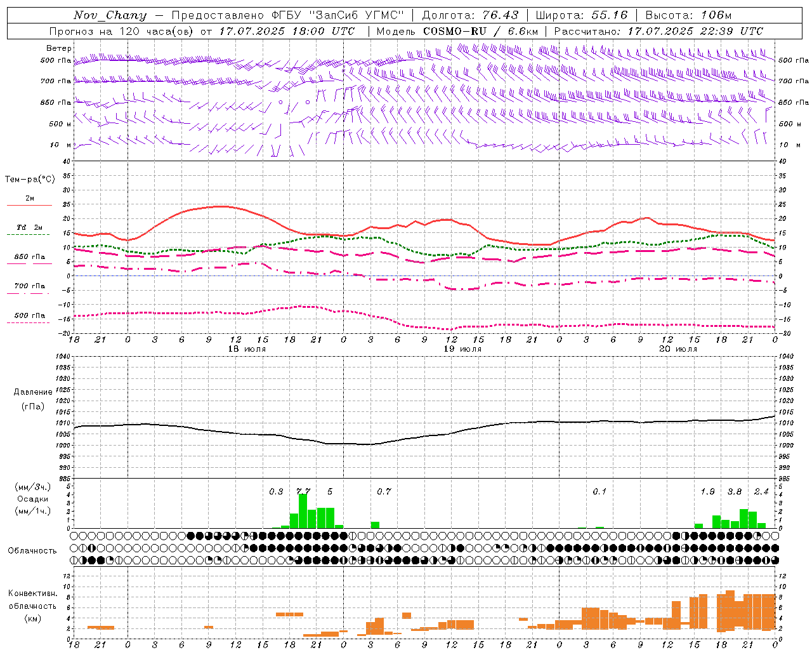Click the (мм/1ч.) precipitation unit label
812x650 pixels.
pyautogui.click(x=34, y=511)
